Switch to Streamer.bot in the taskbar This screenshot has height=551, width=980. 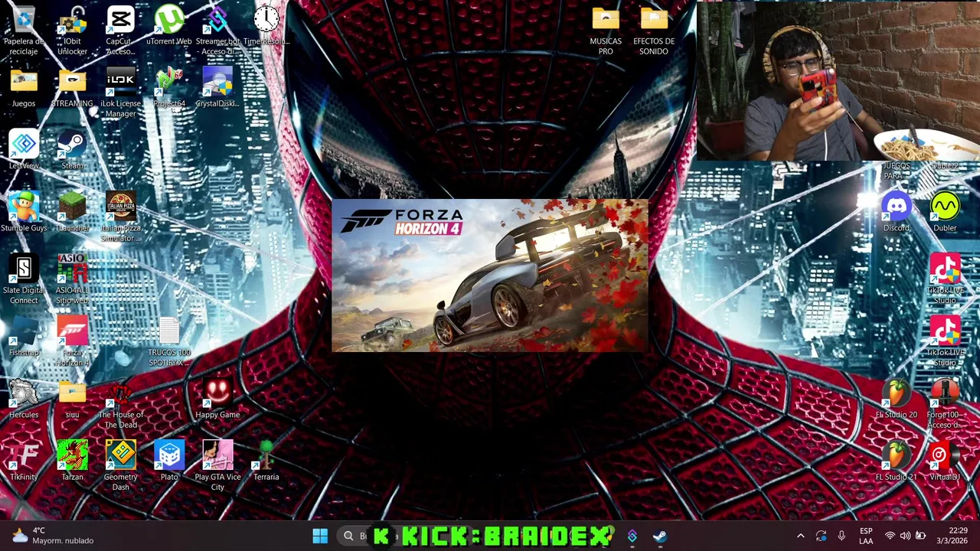632,536
